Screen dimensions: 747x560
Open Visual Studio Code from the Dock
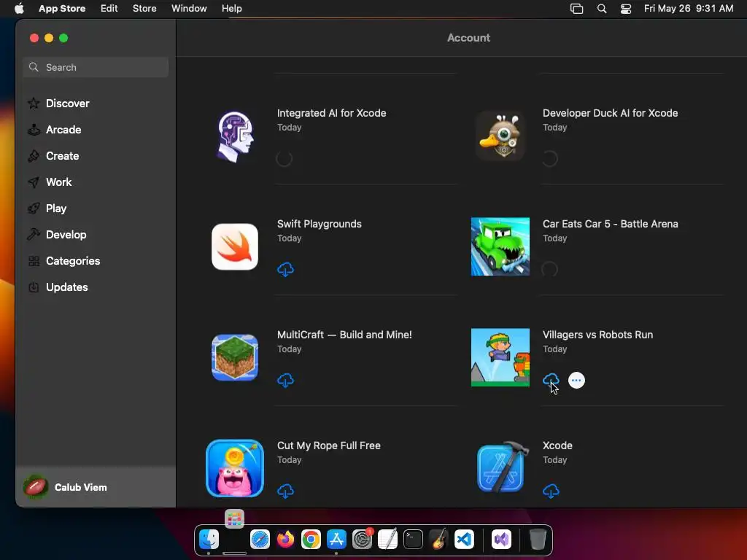[x=464, y=539]
